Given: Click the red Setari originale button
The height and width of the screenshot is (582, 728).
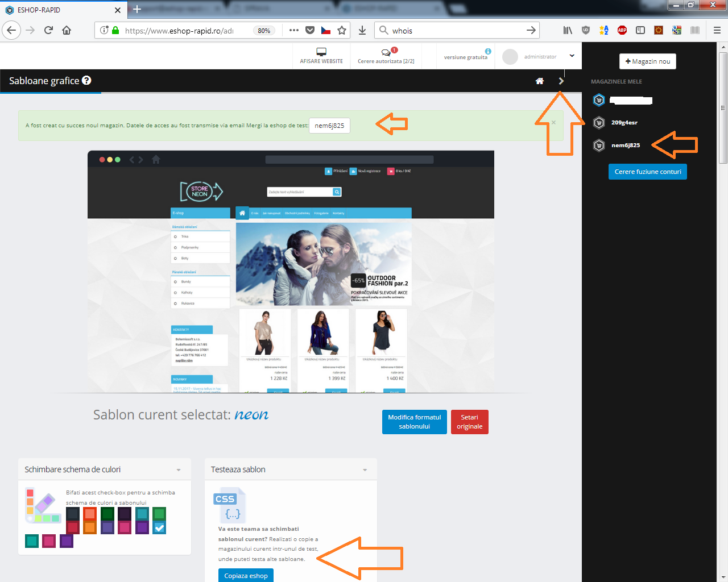Looking at the screenshot, I should pos(469,422).
